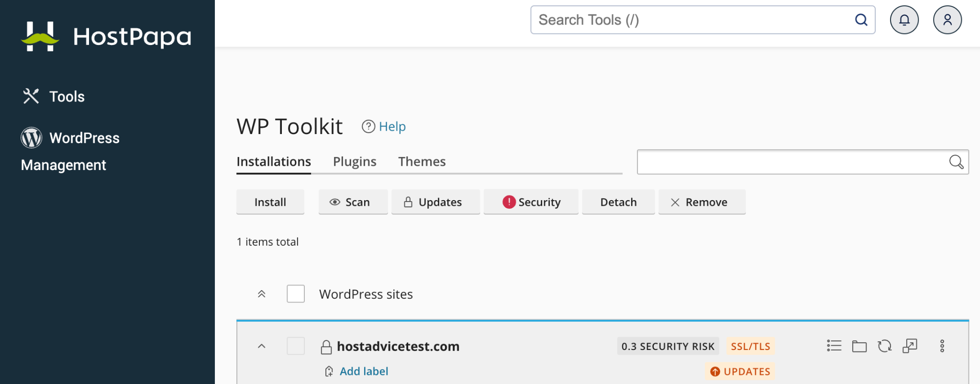980x384 pixels.
Task: Collapse all sites with double chevron
Action: pos(261,294)
